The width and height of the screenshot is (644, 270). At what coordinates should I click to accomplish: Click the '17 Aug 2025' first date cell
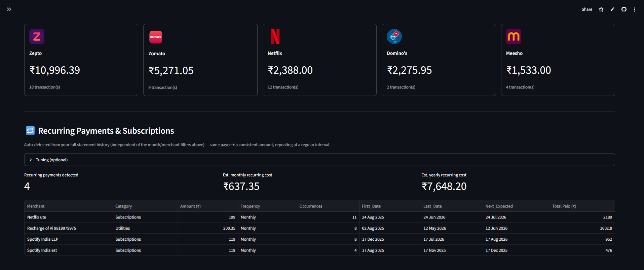390,250
